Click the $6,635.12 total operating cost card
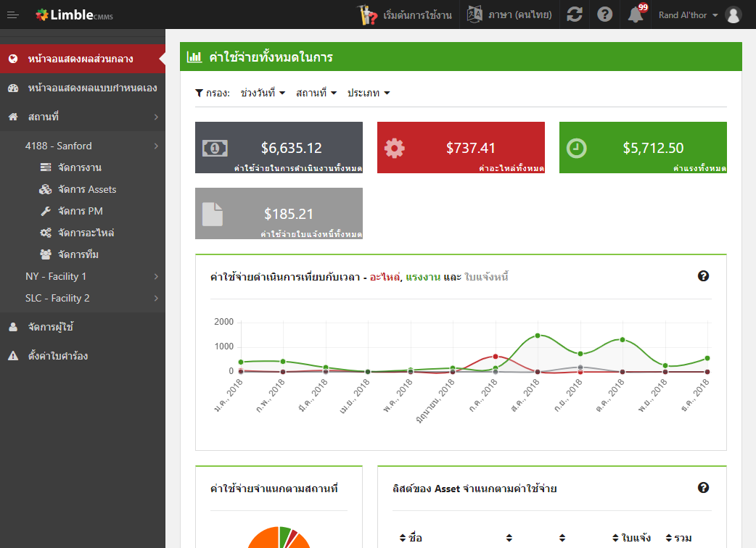Viewport: 756px width, 548px height. pyautogui.click(x=279, y=147)
